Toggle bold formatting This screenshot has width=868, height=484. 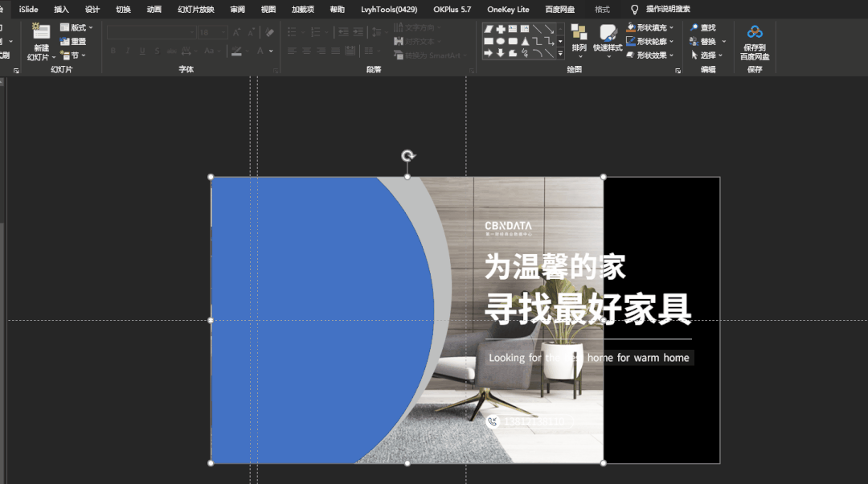coord(113,51)
